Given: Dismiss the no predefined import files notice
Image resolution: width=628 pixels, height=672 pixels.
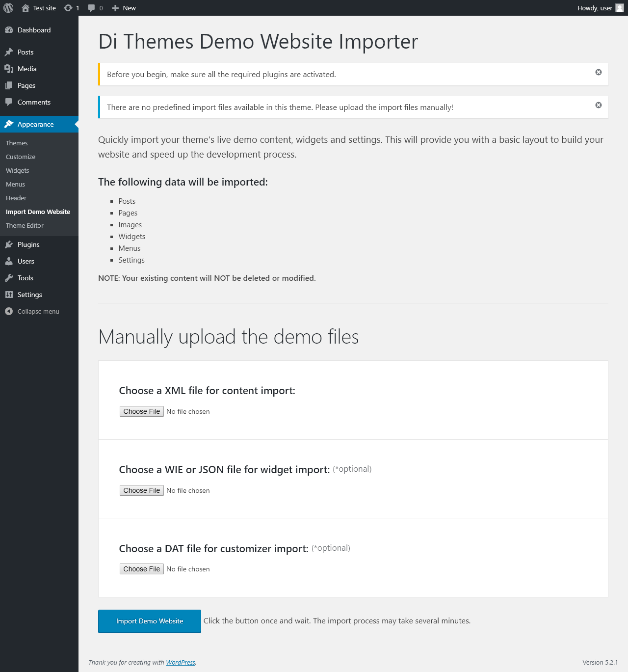Looking at the screenshot, I should (x=599, y=105).
